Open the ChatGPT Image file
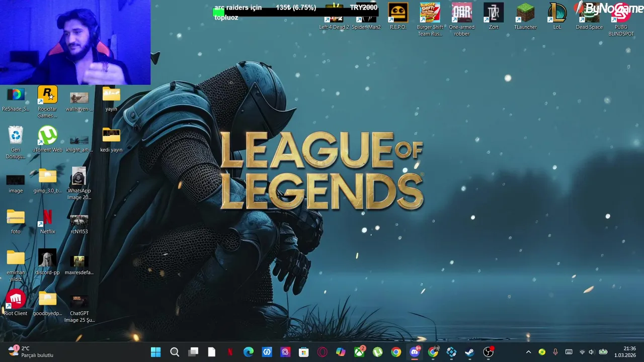644x362 pixels. click(x=79, y=309)
